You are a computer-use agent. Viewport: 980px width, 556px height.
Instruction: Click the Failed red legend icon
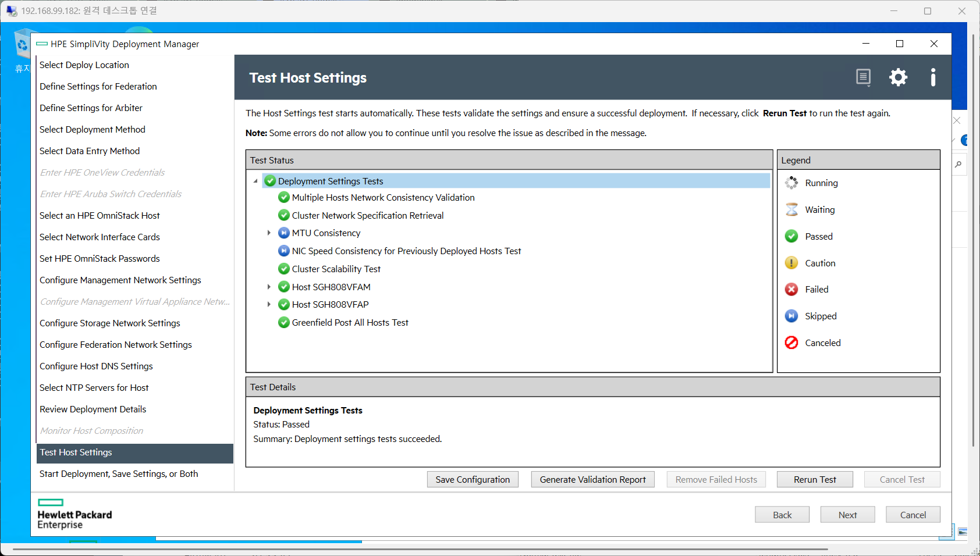coord(791,289)
